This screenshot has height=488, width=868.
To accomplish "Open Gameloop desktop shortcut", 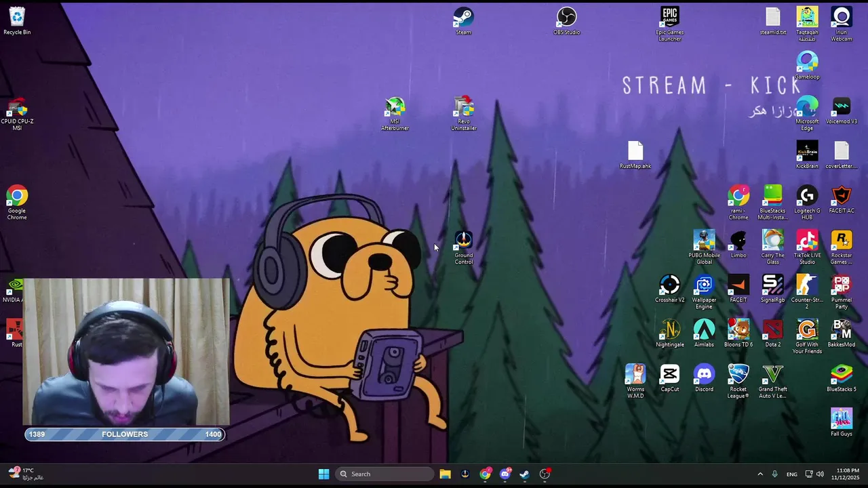I will click(x=807, y=65).
